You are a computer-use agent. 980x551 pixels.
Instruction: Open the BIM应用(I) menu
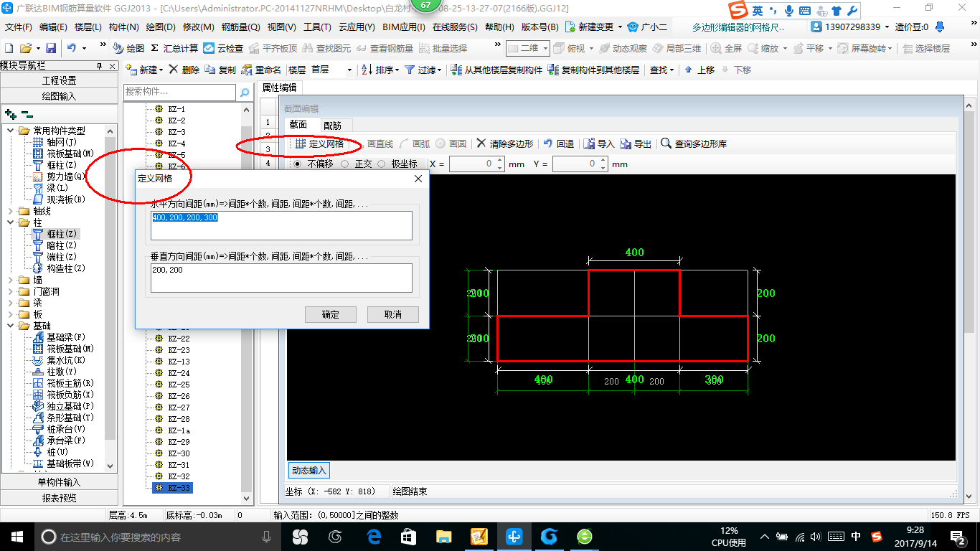[404, 27]
